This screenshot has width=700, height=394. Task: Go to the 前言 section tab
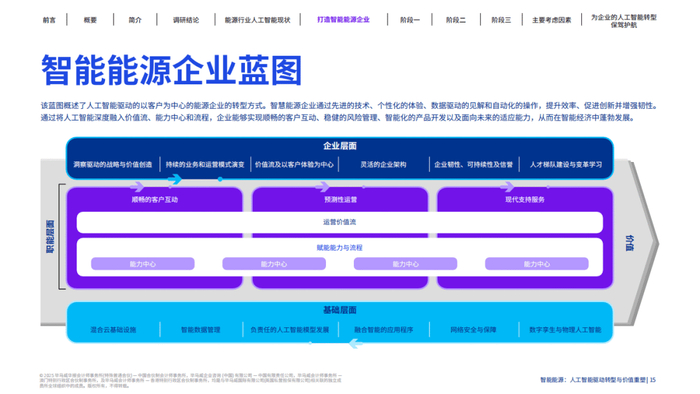point(49,20)
